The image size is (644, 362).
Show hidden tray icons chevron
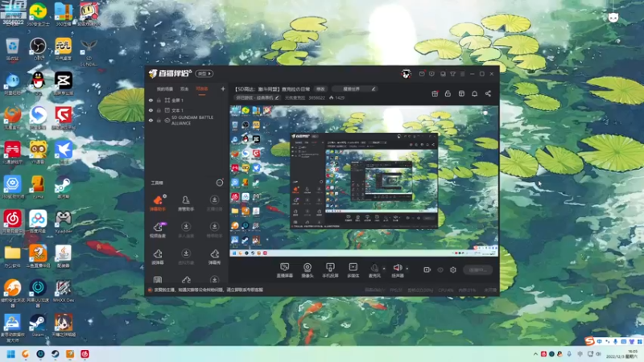[535, 354]
